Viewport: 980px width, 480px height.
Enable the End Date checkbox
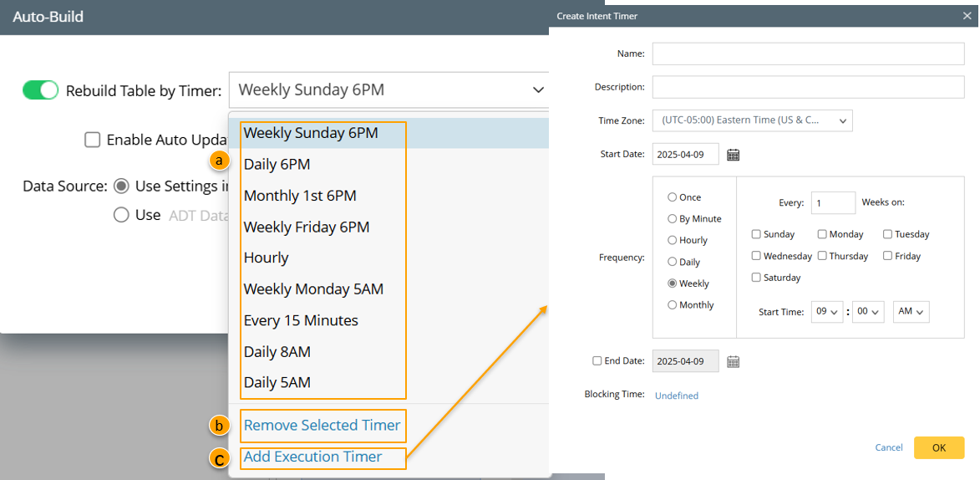pos(597,361)
